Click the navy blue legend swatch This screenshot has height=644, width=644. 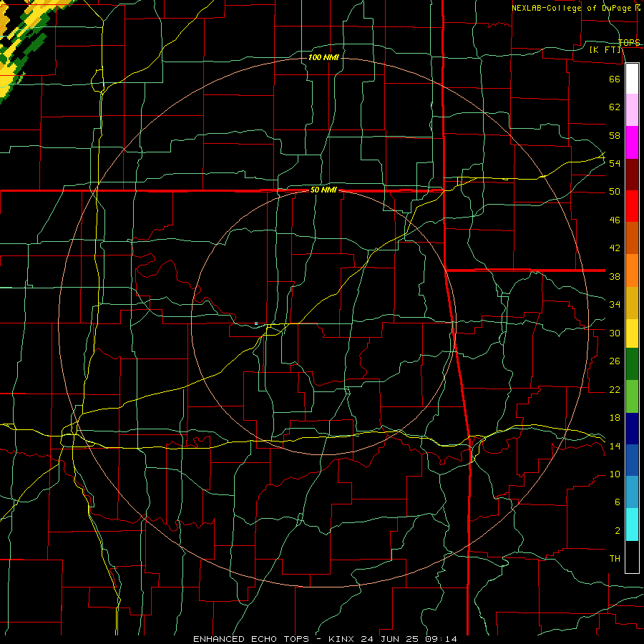click(632, 429)
